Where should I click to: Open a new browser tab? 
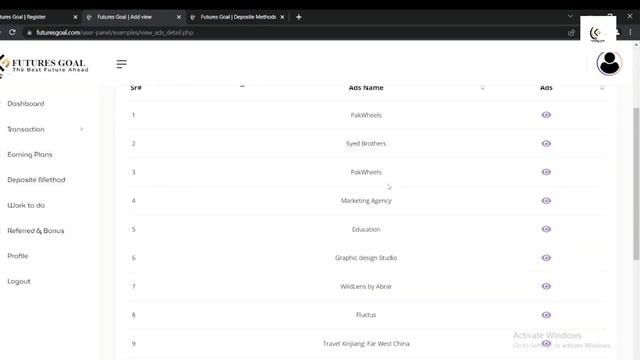[x=298, y=17]
